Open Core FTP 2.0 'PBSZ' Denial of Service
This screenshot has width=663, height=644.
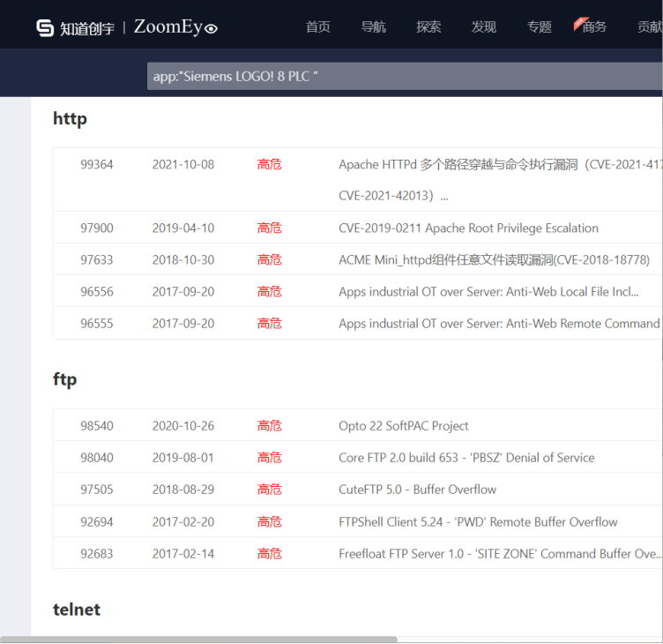(x=466, y=457)
